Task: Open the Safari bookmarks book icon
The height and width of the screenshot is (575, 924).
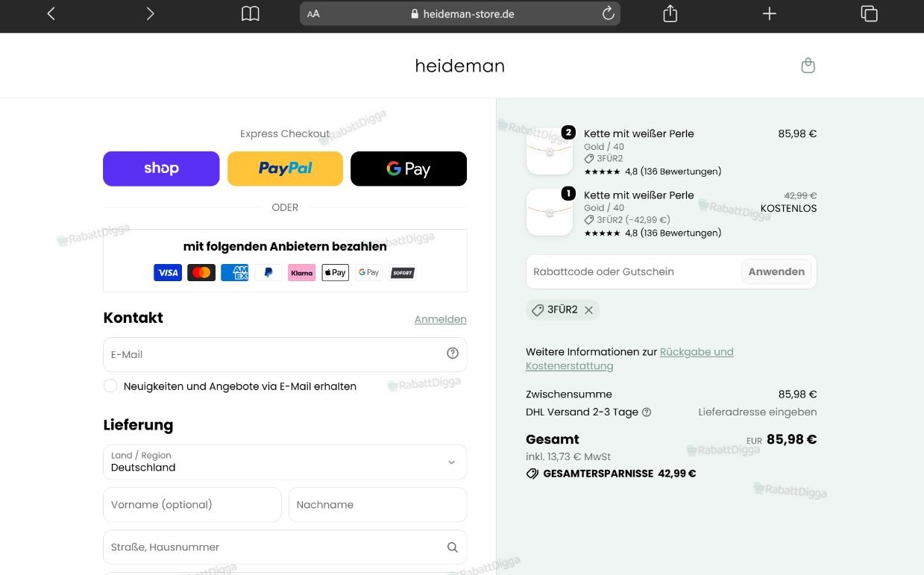Action: pyautogui.click(x=251, y=13)
